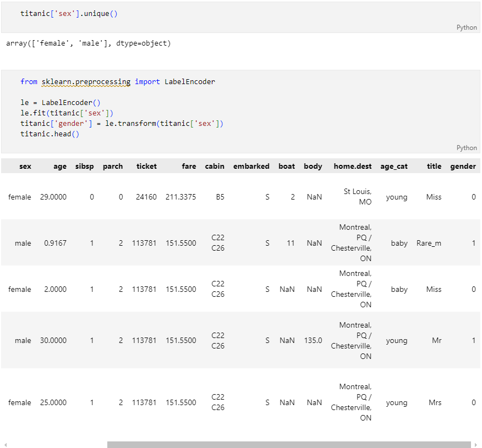
Task: Click the 'sibsp' column header
Action: 85,167
